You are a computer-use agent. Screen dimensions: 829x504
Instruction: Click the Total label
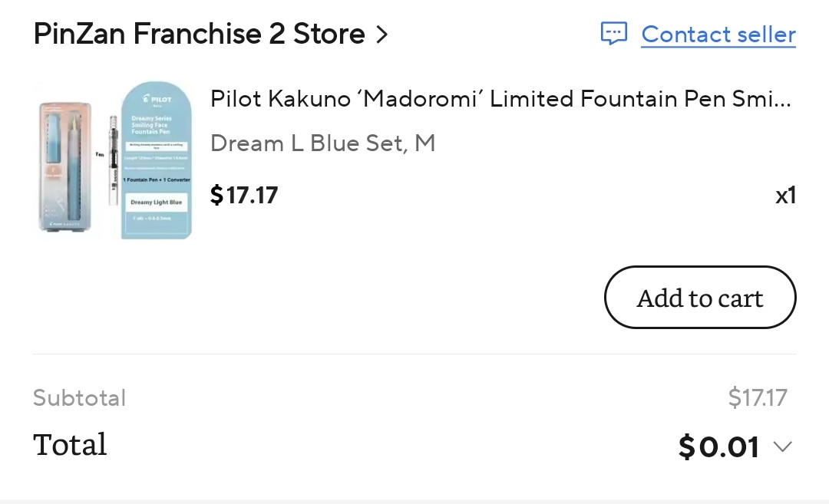pyautogui.click(x=70, y=445)
